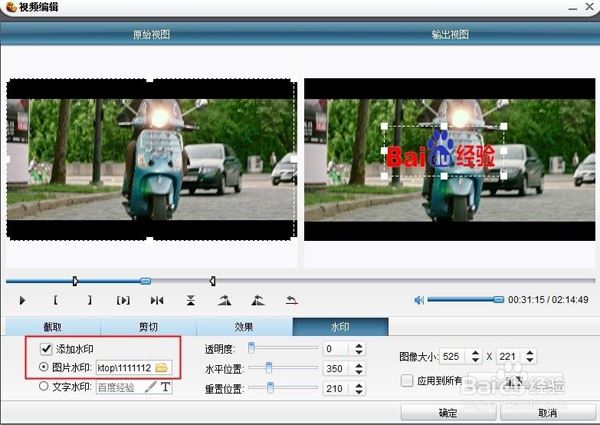600x425 pixels.
Task: Click the 透明度 value field
Action: (338, 349)
